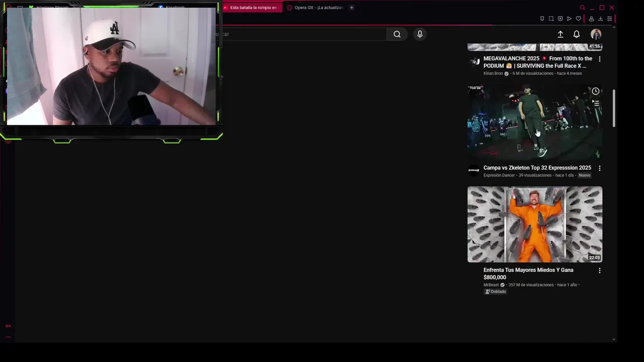Open options menu for MEGAVALANCHE 2025 video
644x362 pixels.
[599, 59]
